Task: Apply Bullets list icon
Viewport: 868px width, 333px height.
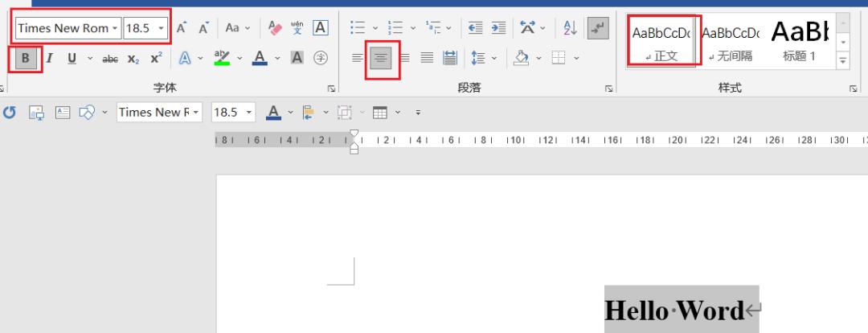Action: tap(358, 27)
